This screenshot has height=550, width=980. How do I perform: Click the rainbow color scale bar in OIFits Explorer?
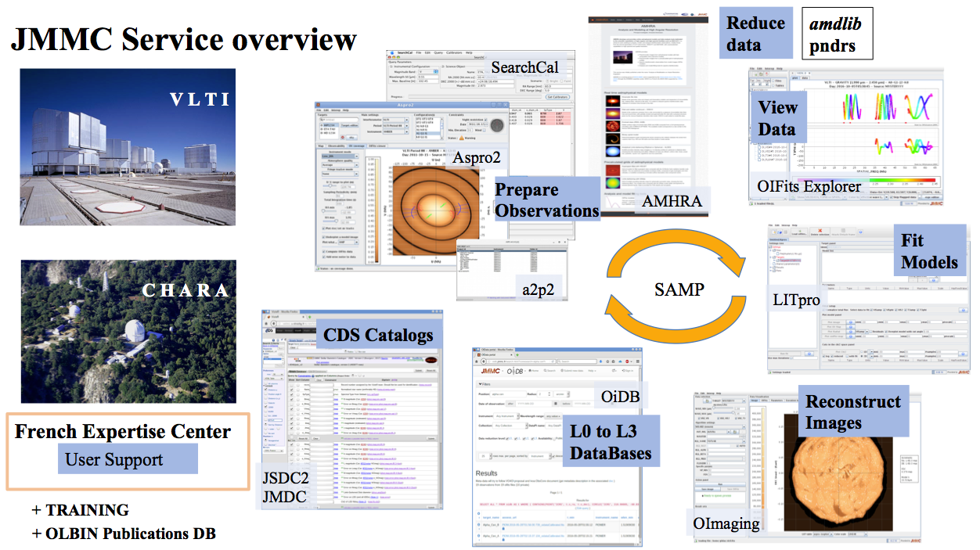tap(867, 180)
